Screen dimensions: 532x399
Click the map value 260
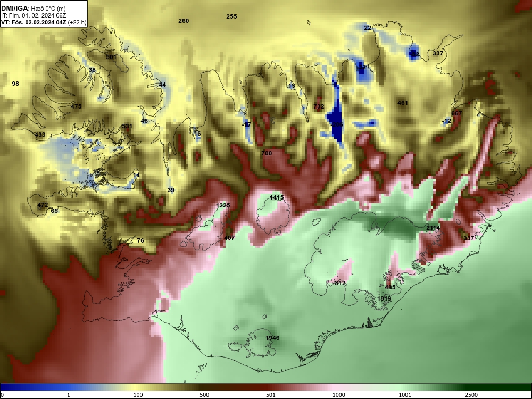coord(184,21)
